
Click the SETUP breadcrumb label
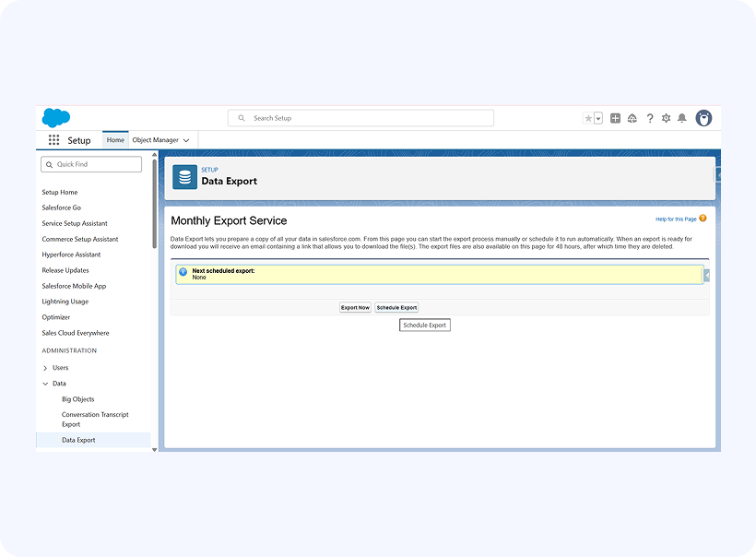click(x=209, y=170)
